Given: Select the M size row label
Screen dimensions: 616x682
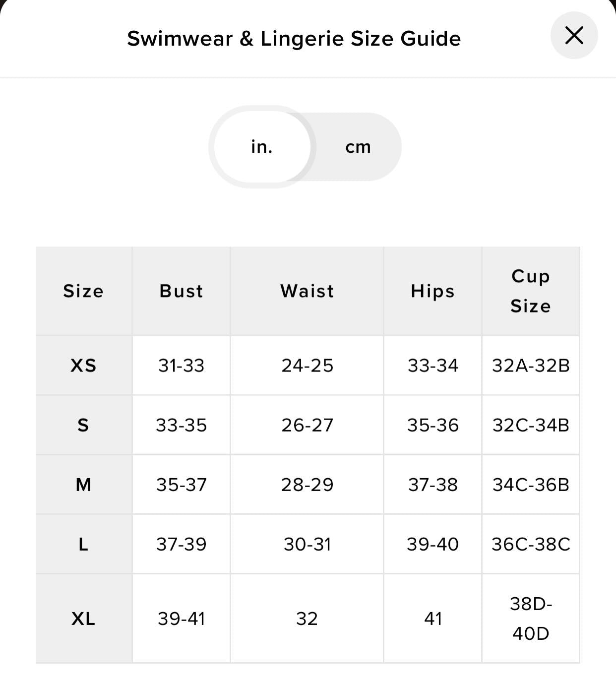Looking at the screenshot, I should point(84,485).
